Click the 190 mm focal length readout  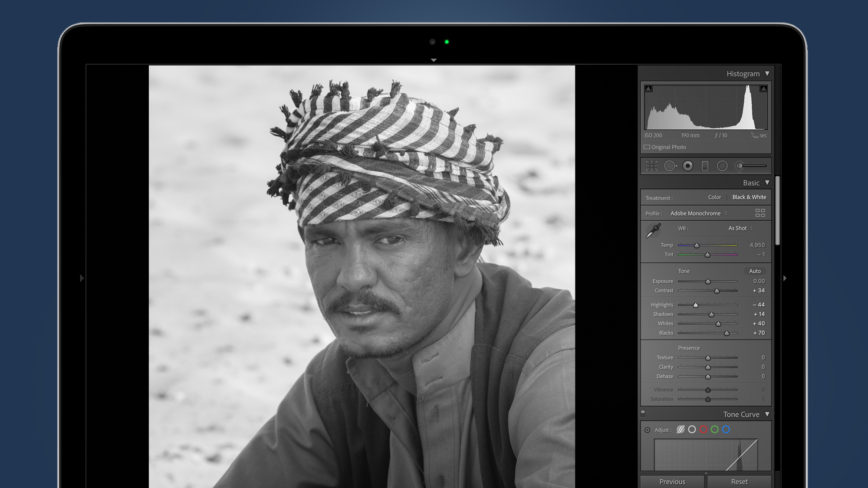click(x=690, y=135)
